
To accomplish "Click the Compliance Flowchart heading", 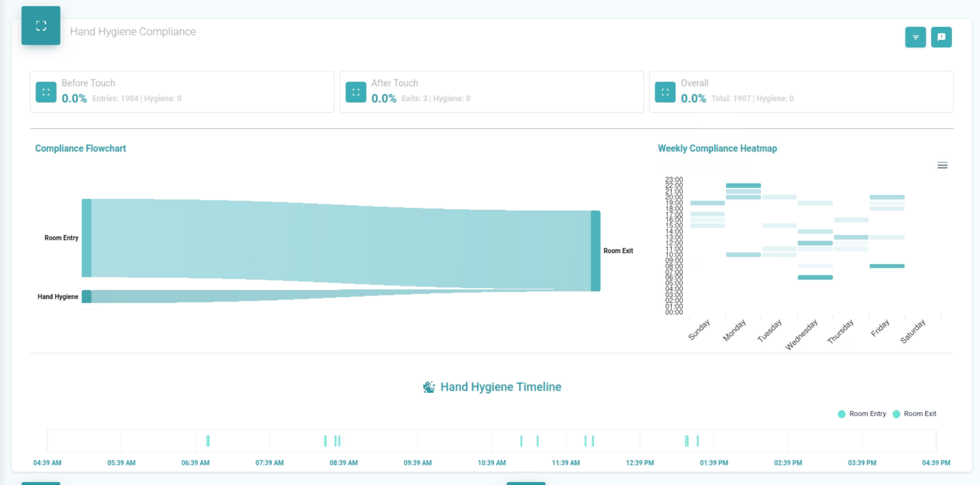I will 81,149.
